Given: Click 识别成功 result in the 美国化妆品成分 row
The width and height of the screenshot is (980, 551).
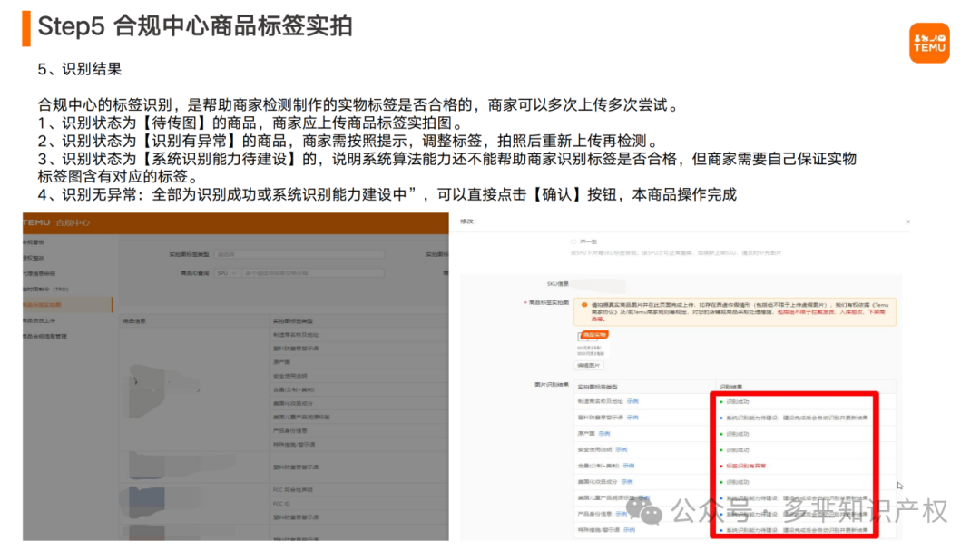Looking at the screenshot, I should tap(737, 482).
